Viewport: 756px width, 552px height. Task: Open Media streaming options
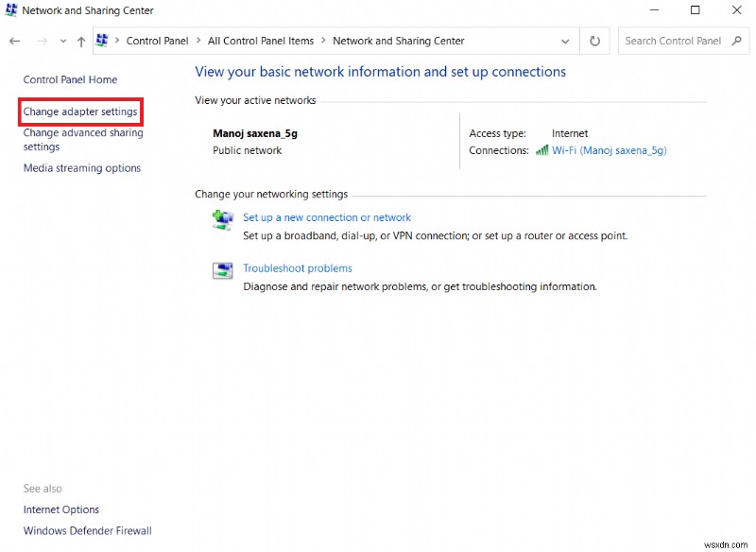82,168
